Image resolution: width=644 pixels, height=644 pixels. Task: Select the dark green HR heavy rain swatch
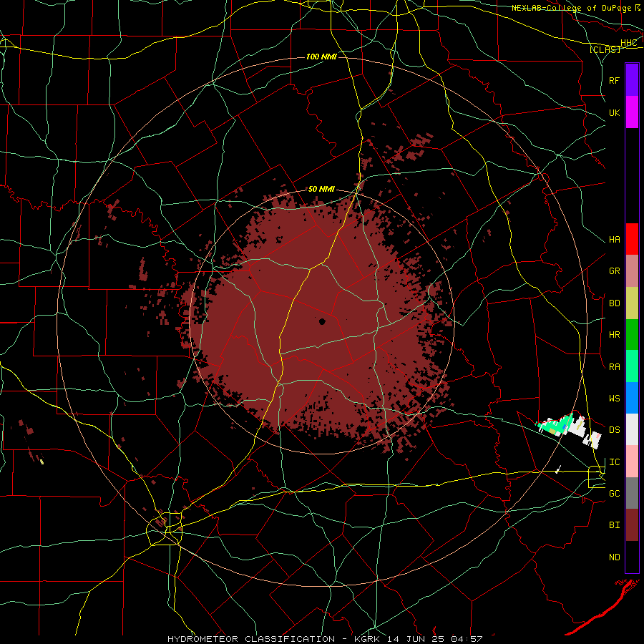tap(632, 334)
